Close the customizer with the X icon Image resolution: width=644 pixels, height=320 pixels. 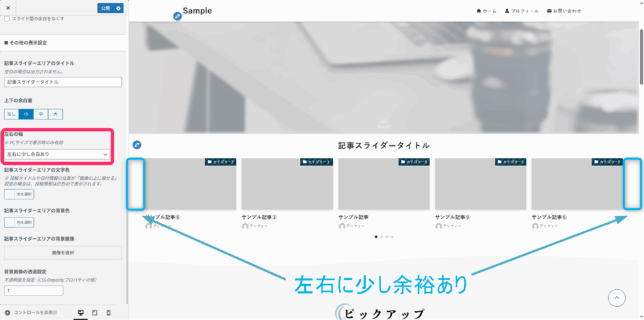(x=8, y=8)
